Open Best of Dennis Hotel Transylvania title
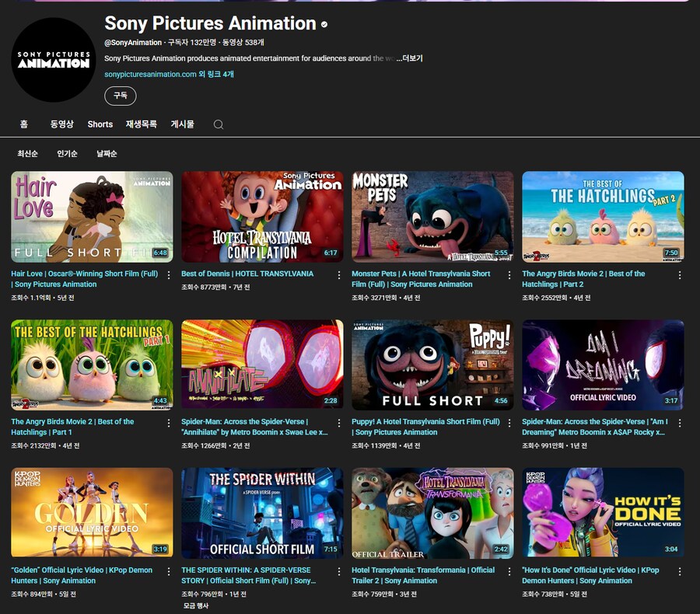The width and height of the screenshot is (700, 614). (247, 274)
